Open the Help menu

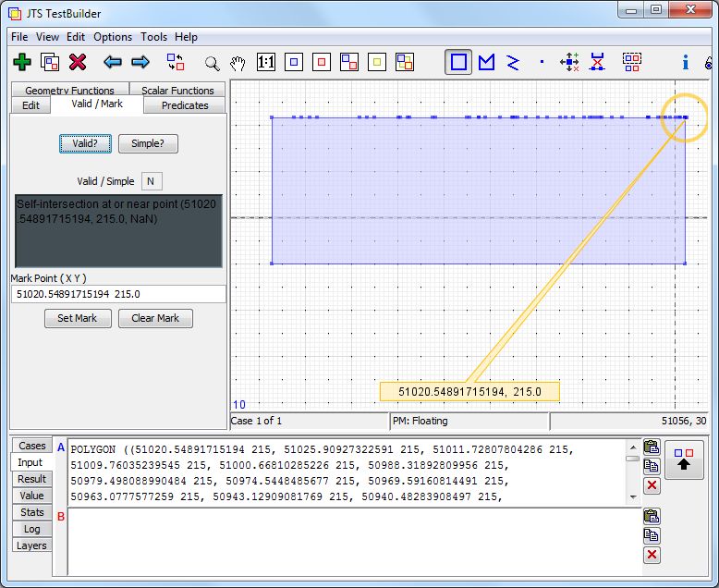coord(186,37)
